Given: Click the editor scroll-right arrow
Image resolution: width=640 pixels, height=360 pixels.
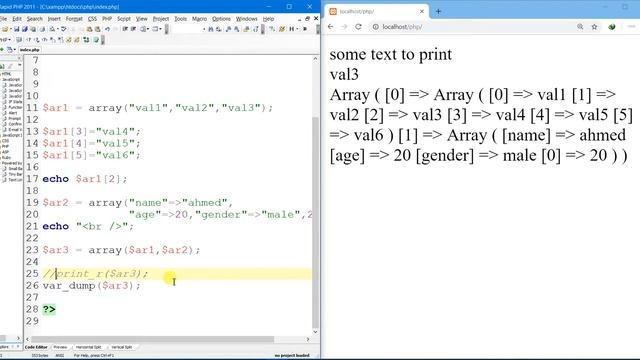Looking at the screenshot, I should 308,339.
